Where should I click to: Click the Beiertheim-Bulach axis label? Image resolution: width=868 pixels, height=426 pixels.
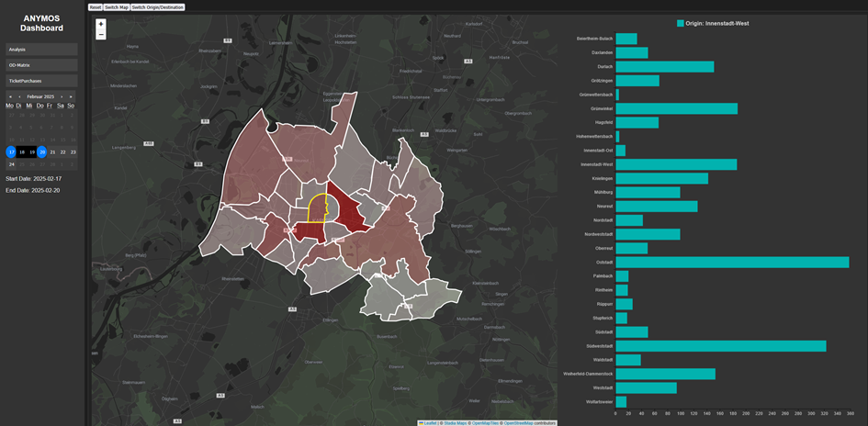(x=594, y=39)
